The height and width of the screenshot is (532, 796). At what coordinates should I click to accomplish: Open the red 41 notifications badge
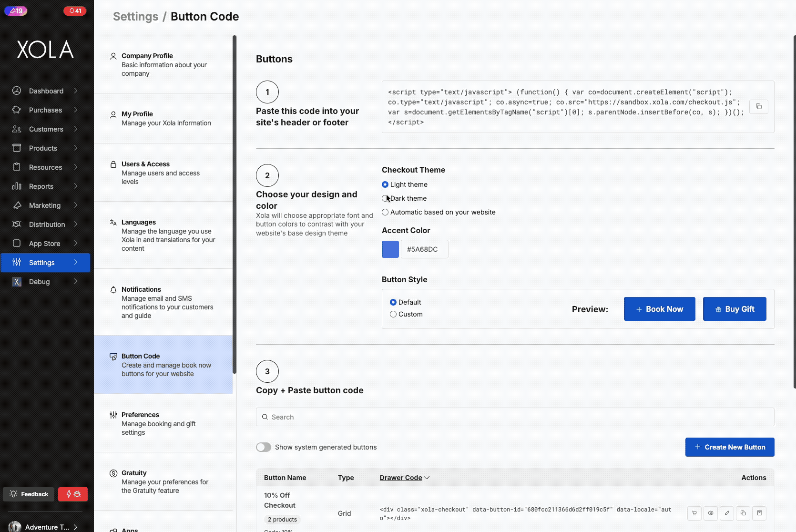pyautogui.click(x=75, y=10)
